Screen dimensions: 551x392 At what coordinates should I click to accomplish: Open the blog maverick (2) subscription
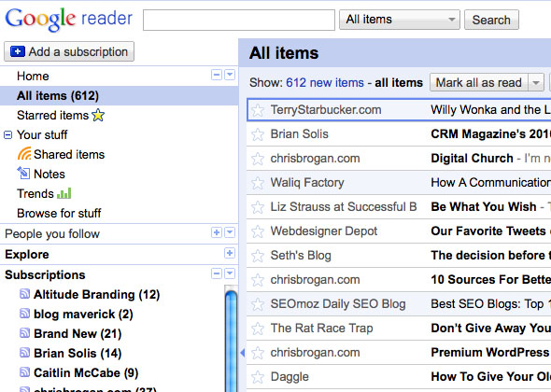click(x=83, y=314)
